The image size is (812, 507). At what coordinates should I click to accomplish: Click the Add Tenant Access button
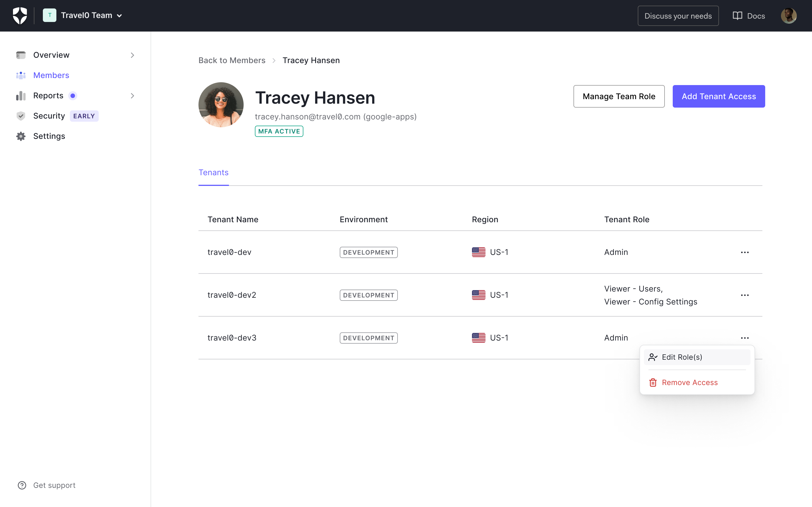tap(719, 96)
